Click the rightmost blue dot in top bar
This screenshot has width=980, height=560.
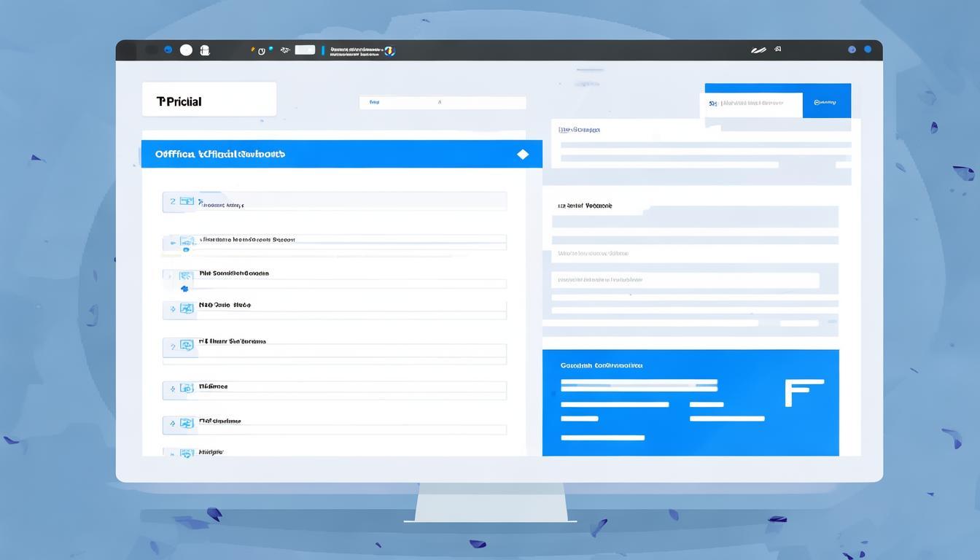(x=868, y=50)
